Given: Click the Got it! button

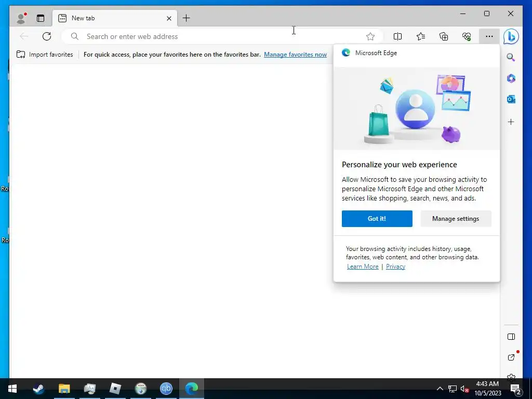Looking at the screenshot, I should (377, 219).
